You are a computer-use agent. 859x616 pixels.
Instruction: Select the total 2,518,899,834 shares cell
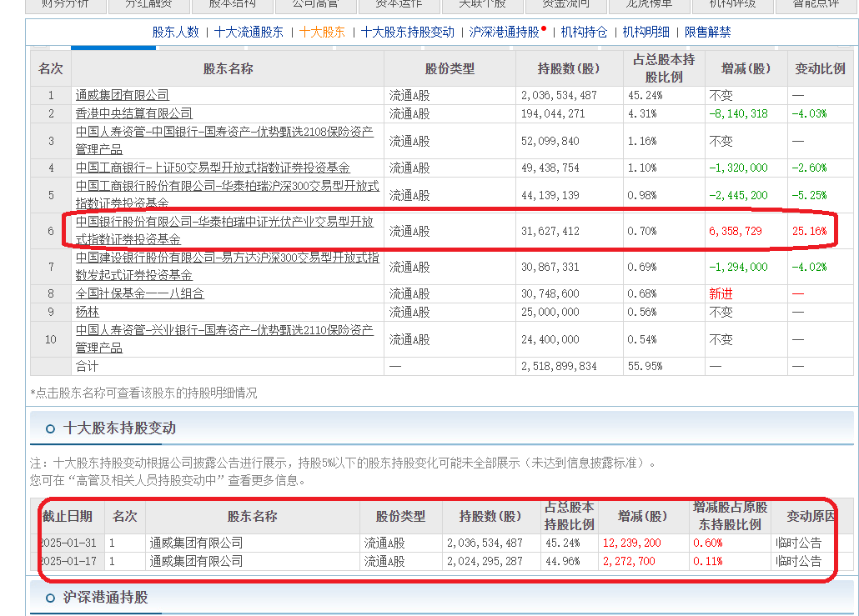click(x=559, y=366)
